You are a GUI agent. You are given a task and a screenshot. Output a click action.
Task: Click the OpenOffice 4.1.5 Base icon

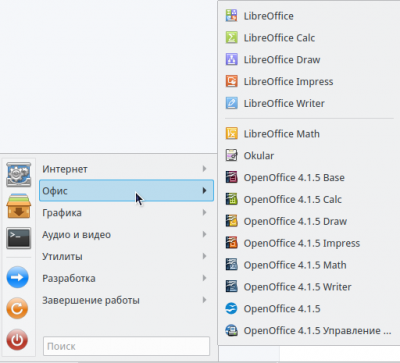(231, 177)
